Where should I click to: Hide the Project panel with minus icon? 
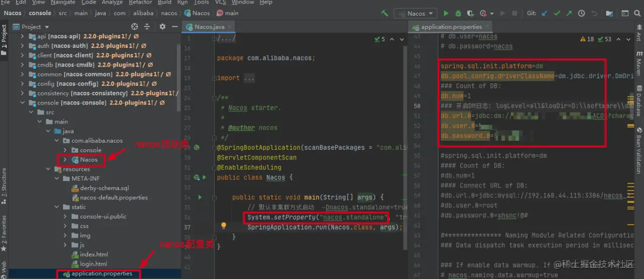click(x=174, y=27)
